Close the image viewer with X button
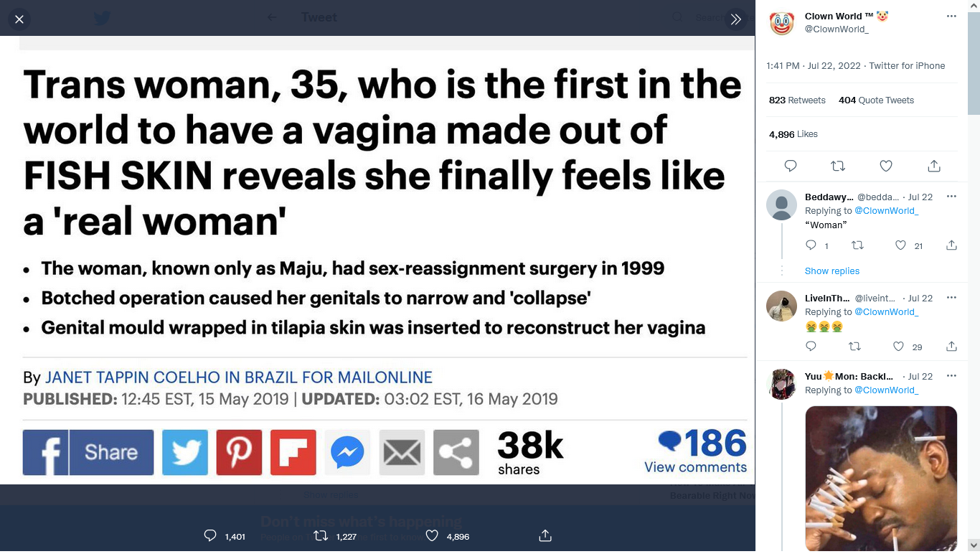This screenshot has width=980, height=554. (x=19, y=19)
